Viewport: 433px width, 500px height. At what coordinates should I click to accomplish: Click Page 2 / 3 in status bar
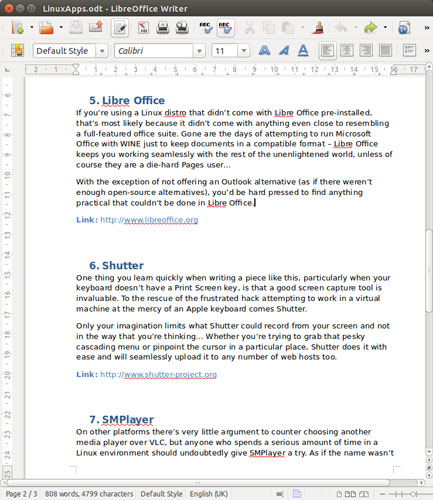pyautogui.click(x=22, y=494)
